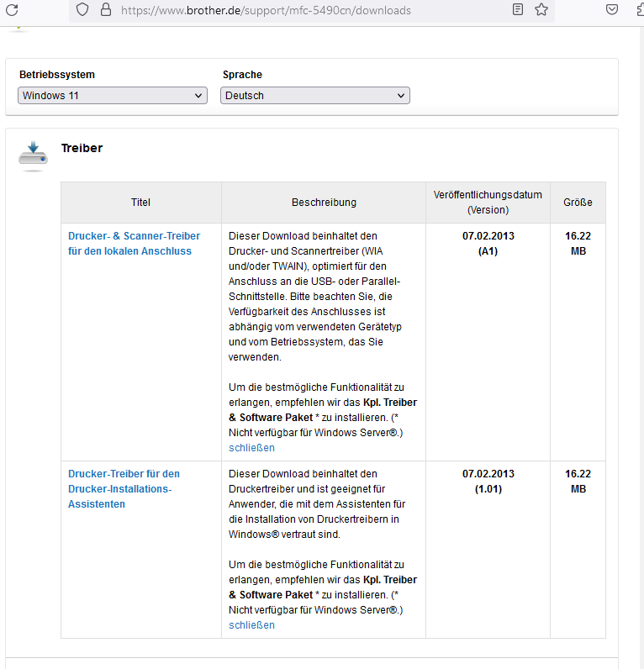Click schließen under the Installations-Assistenten description
Viewport: 644px width, 669px height.
point(251,625)
